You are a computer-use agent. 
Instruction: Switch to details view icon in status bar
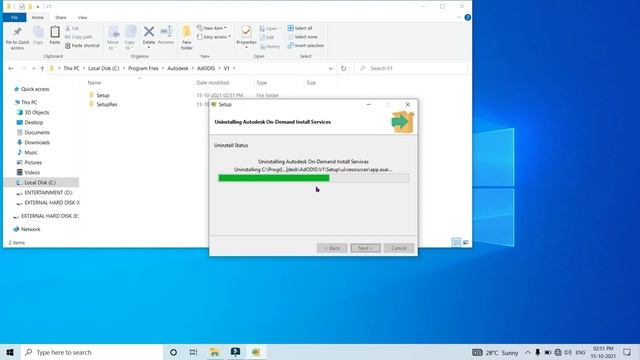click(456, 242)
